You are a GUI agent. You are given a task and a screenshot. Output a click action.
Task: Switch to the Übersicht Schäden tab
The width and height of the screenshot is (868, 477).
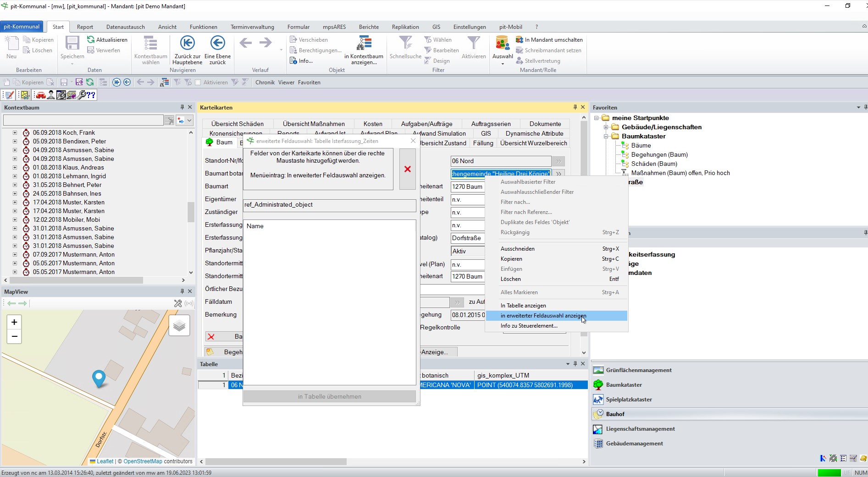click(237, 124)
